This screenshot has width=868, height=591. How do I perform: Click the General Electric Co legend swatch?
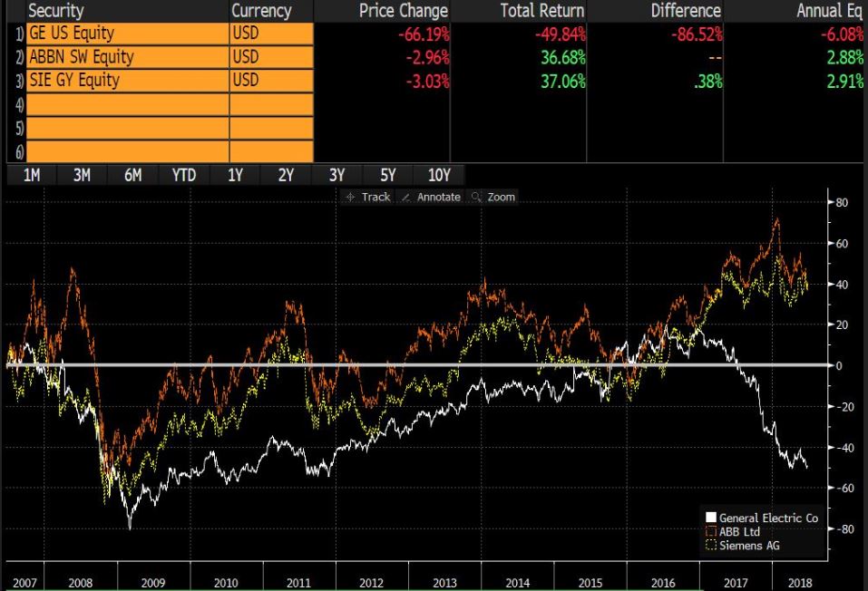click(x=711, y=518)
